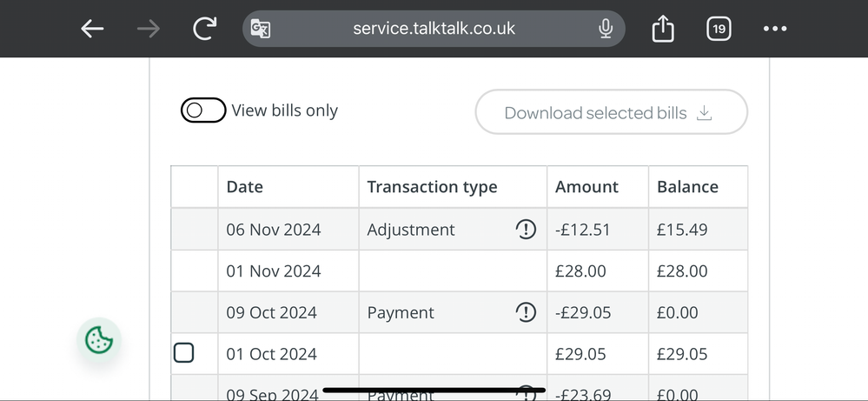Viewport: 868px width, 401px height.
Task: Open the share sheet icon
Action: click(663, 30)
